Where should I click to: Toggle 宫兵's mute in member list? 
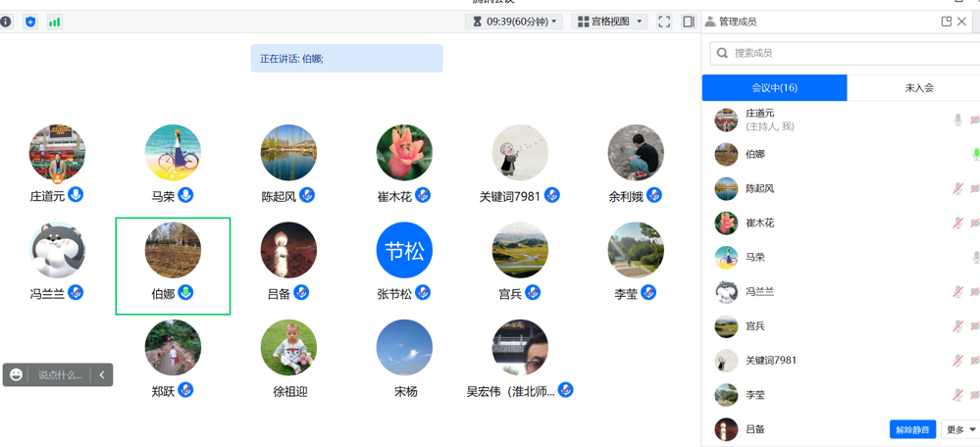957,325
